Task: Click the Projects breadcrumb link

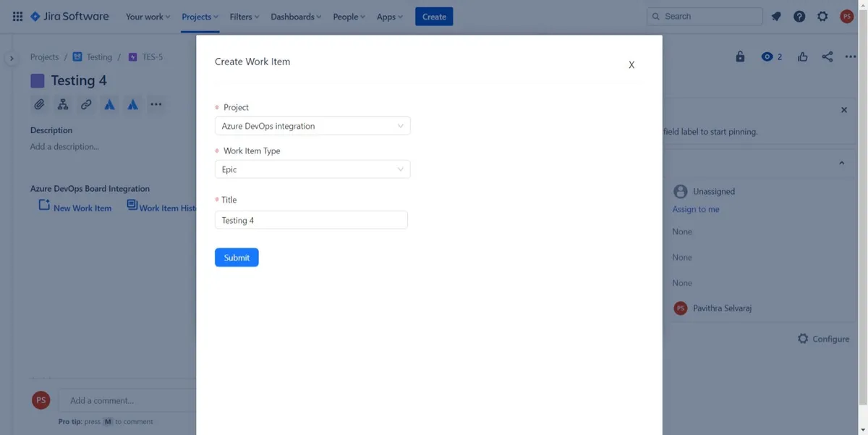Action: coord(44,56)
